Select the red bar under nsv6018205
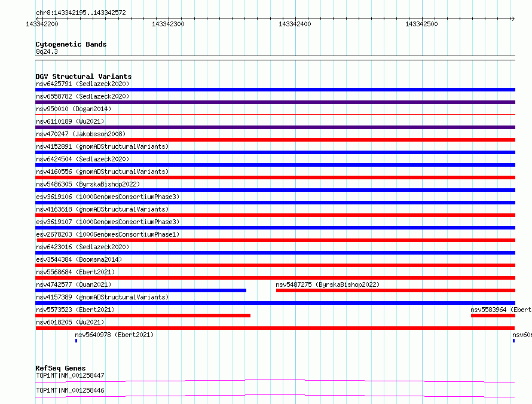Viewport: 532px width, 404px height. 275,328
